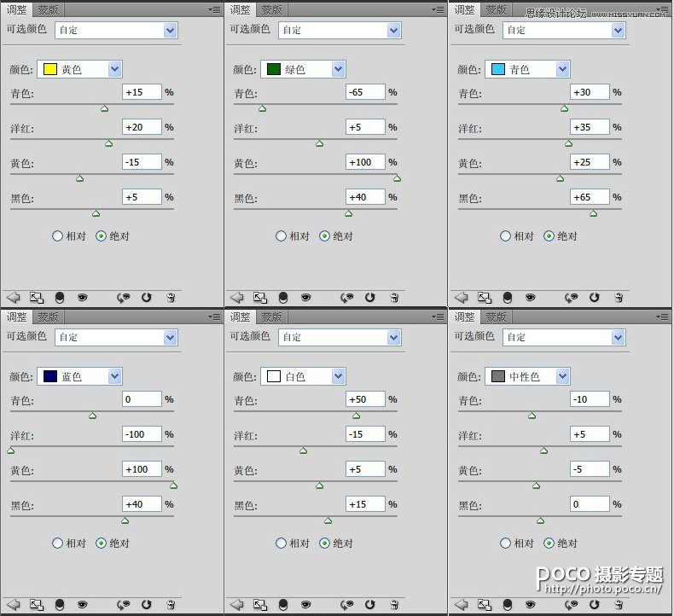Viewport: 674px width, 616px height.
Task: Click trash icon in cyan (青色) panel
Action: [x=619, y=298]
